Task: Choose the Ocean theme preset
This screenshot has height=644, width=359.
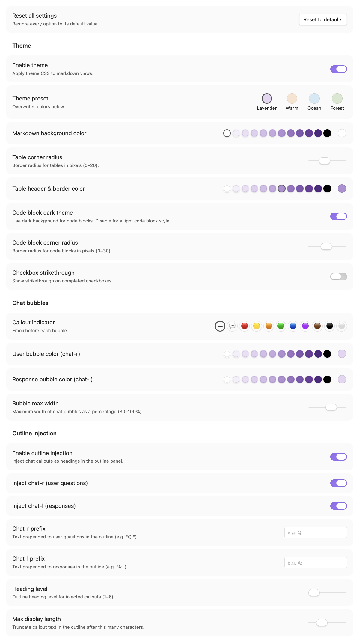Action: 314,102
